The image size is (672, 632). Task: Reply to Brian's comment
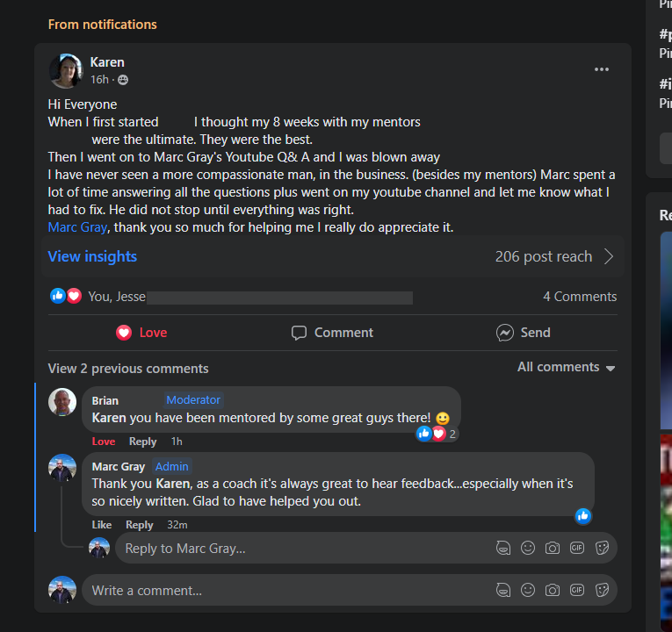[x=142, y=442]
